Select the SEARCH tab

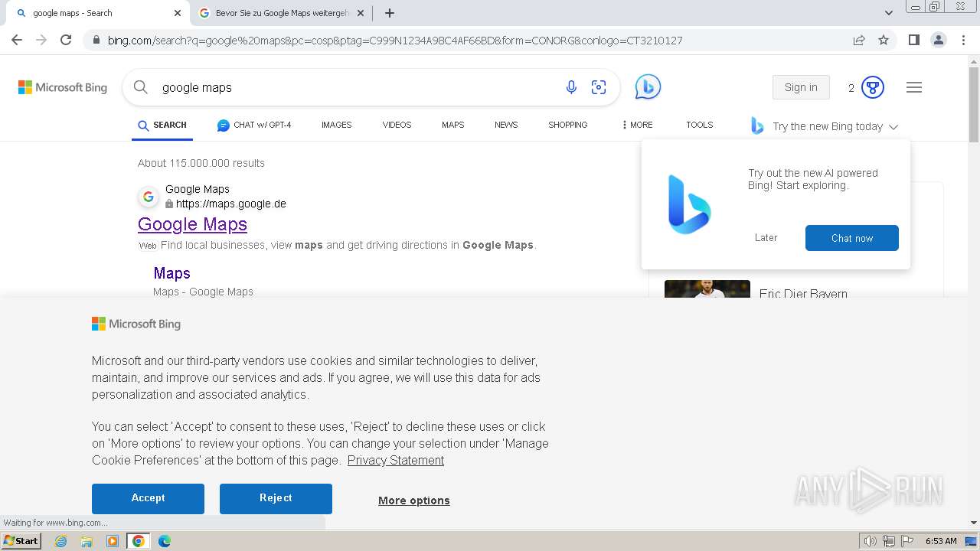pyautogui.click(x=162, y=125)
